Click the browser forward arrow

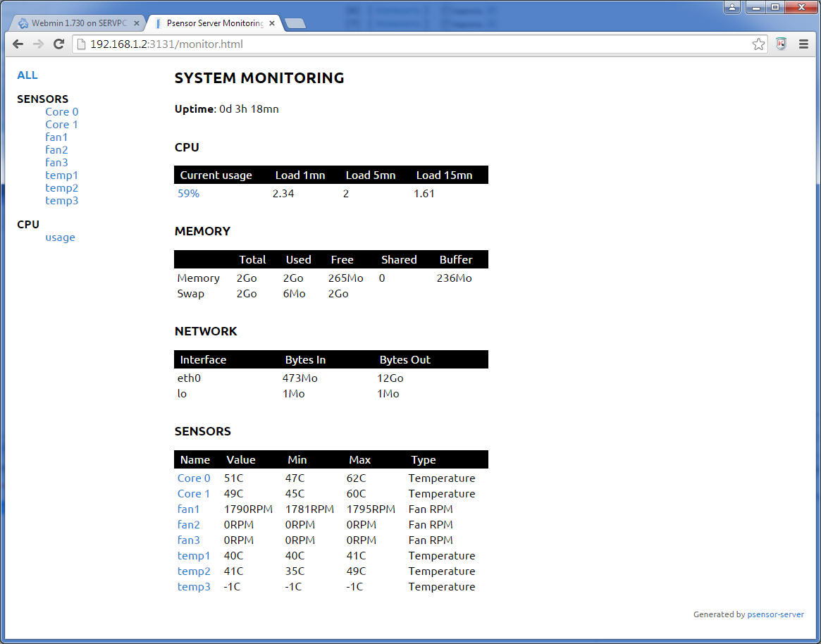click(38, 44)
